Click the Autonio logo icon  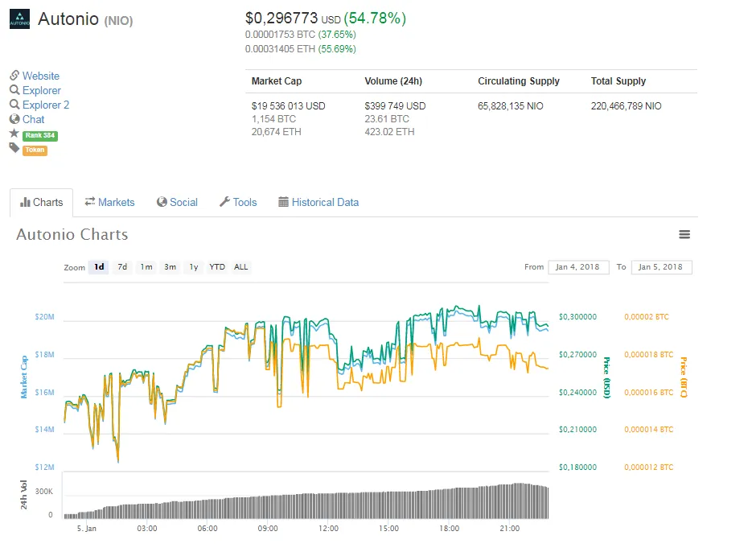coord(20,19)
